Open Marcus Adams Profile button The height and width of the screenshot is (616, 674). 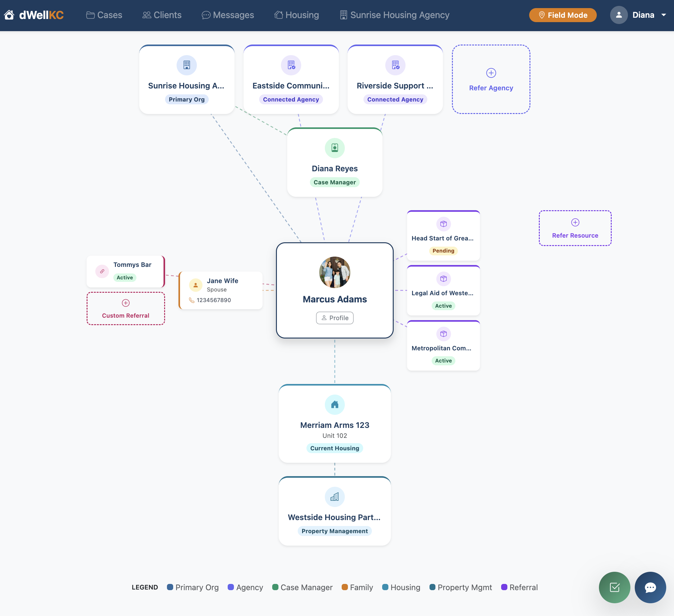click(335, 318)
